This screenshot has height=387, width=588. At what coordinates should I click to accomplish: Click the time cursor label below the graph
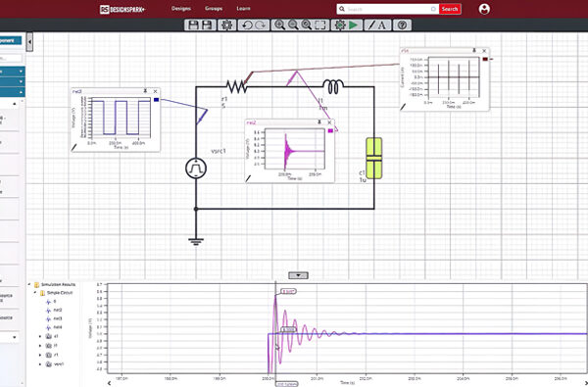(x=287, y=384)
